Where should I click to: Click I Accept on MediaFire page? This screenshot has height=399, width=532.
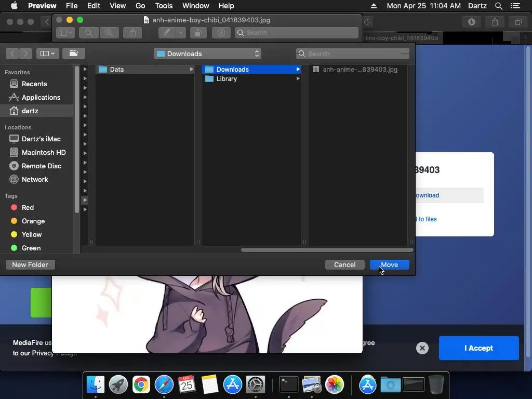(x=478, y=348)
